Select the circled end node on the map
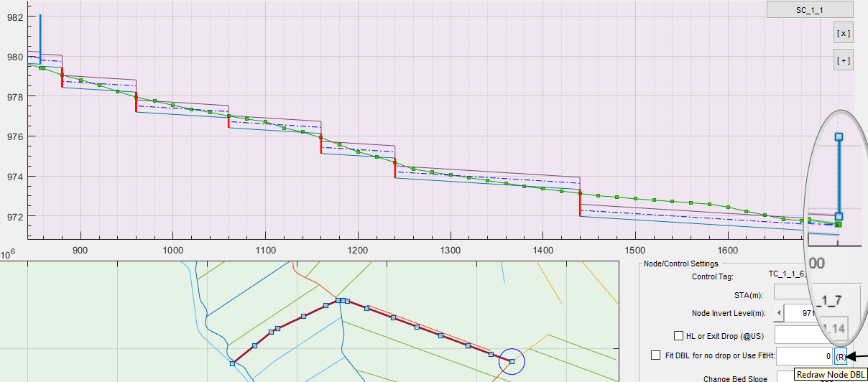The height and width of the screenshot is (382, 868). [512, 361]
